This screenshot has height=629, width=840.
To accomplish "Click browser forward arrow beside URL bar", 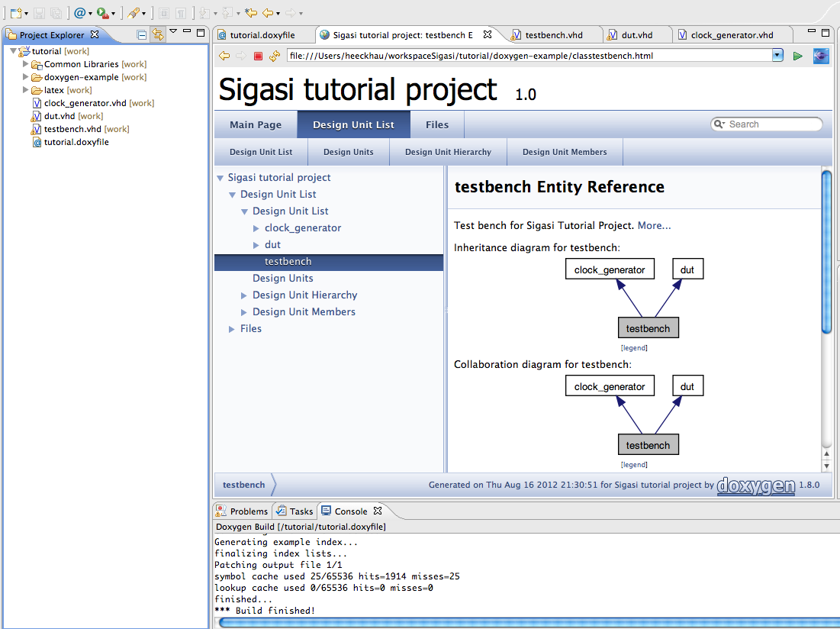I will tap(241, 56).
